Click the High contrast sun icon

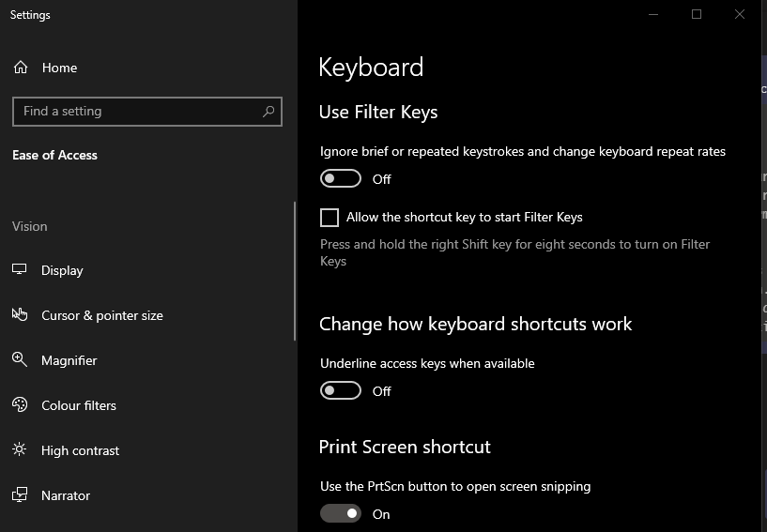coord(20,449)
